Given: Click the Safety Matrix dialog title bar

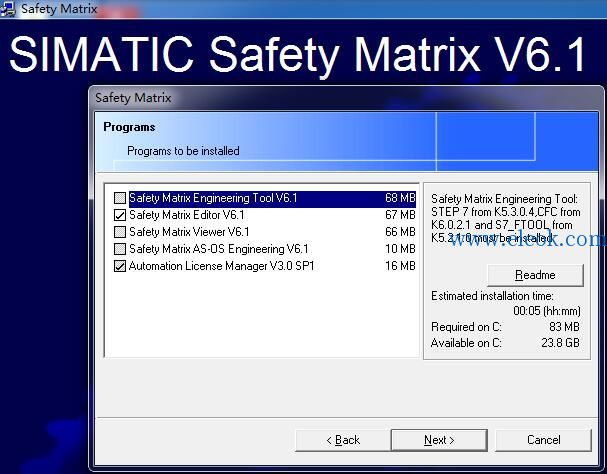Looking at the screenshot, I should coord(346,98).
